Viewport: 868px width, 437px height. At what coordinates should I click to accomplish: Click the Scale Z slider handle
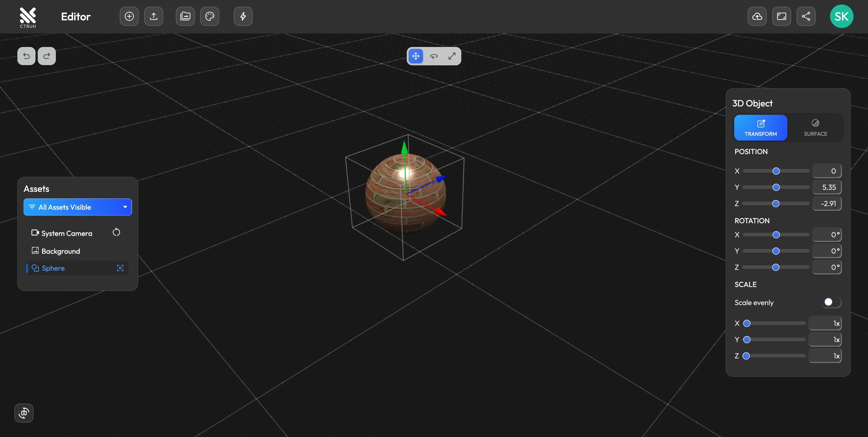[x=746, y=356]
